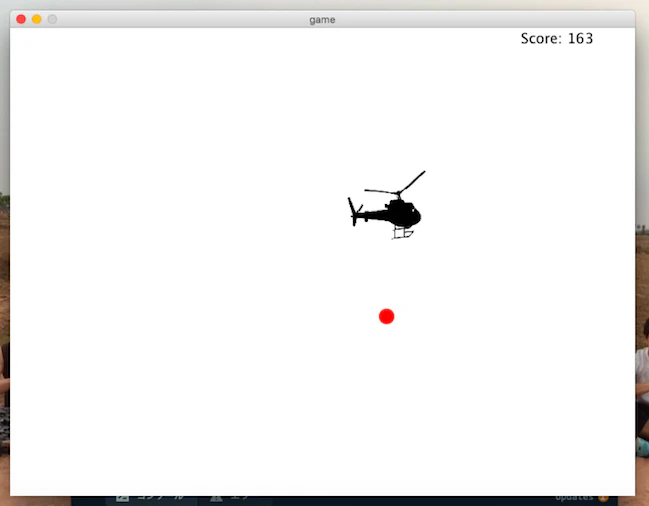649x506 pixels.
Task: Close the game window
Action: point(21,19)
